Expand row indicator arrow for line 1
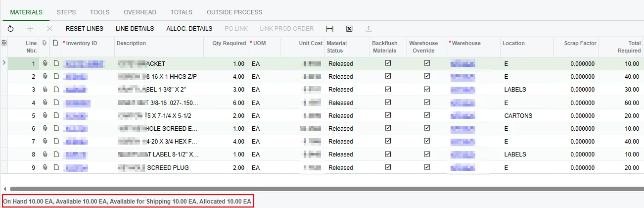 pos(4,63)
